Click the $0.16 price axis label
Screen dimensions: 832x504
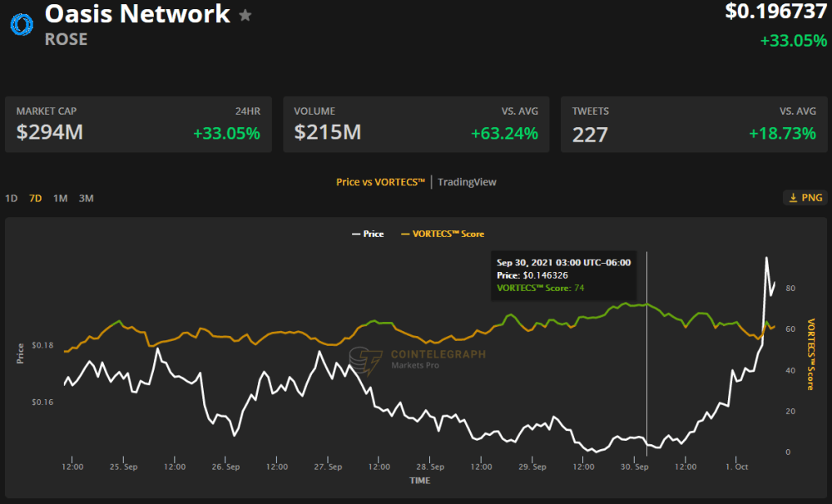tap(42, 403)
